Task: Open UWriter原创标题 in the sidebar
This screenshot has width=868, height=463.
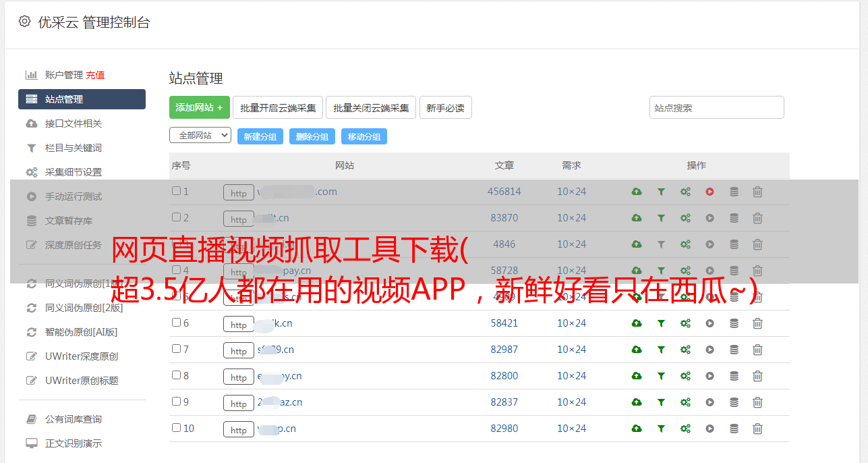Action: click(x=82, y=381)
